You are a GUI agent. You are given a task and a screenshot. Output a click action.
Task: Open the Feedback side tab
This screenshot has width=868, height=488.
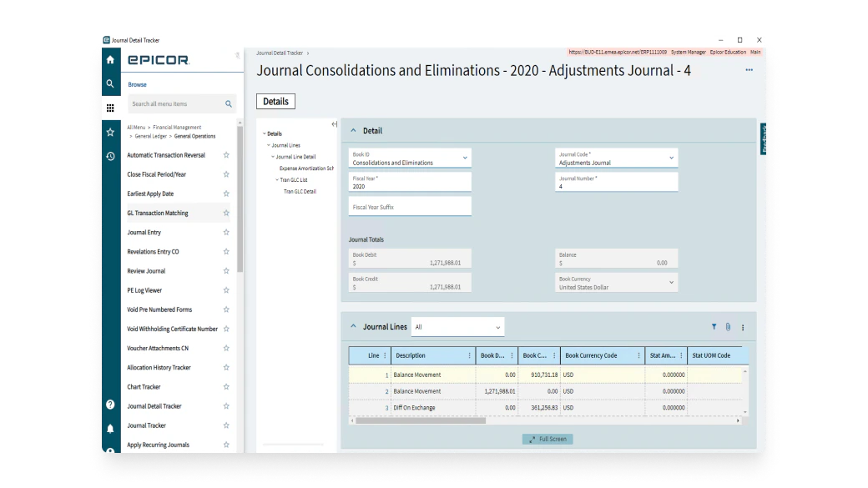(764, 138)
